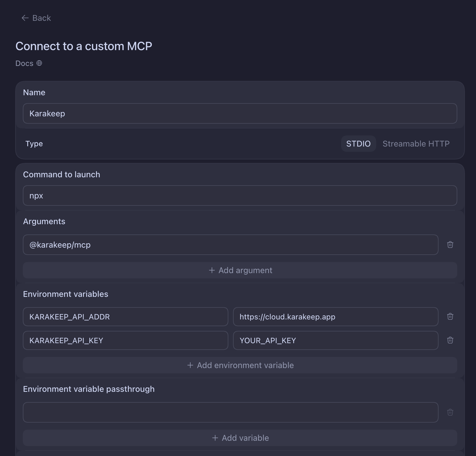Click the 'Connect to a custom MCP' heading

(84, 46)
